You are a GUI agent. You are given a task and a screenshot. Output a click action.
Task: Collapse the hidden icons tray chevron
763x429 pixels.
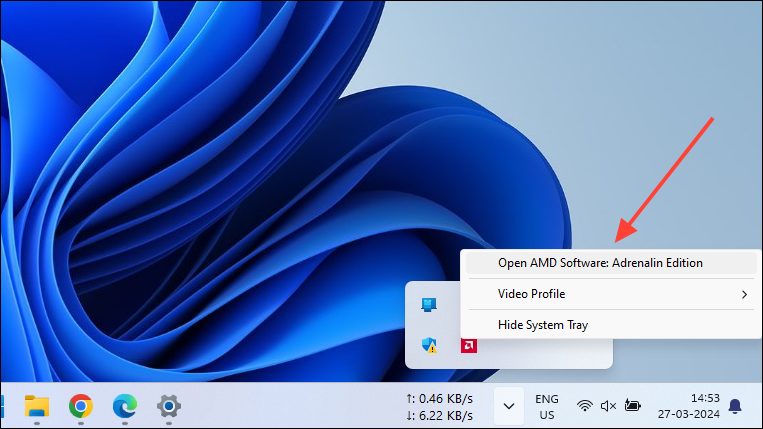pos(509,406)
